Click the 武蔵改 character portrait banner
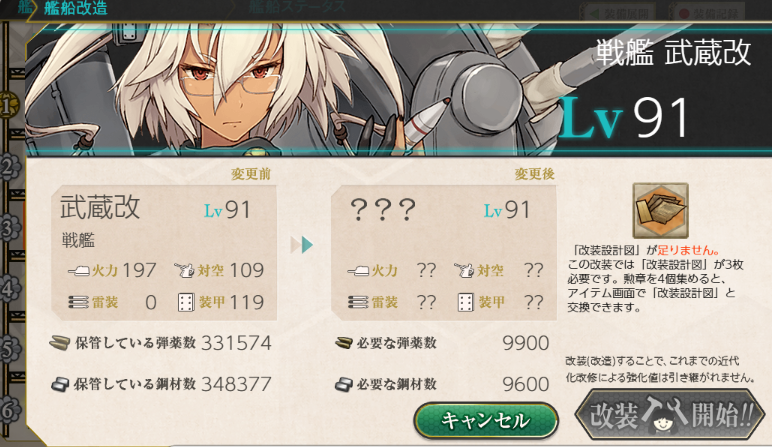This screenshot has height=447, width=776. click(398, 89)
